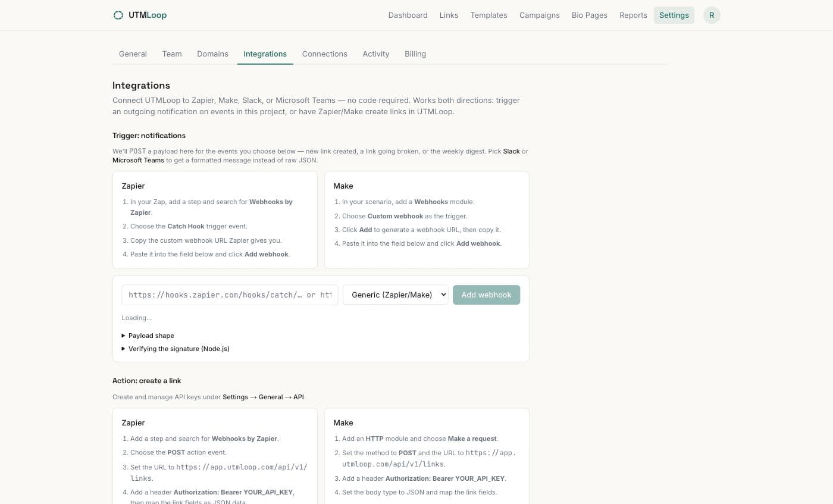This screenshot has width=833, height=504.
Task: Click 'In your scenario, add a Webhooks module' step
Action: [408, 202]
